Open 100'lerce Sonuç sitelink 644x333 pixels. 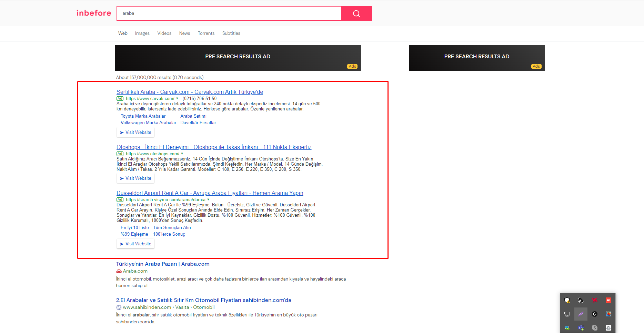tap(169, 234)
